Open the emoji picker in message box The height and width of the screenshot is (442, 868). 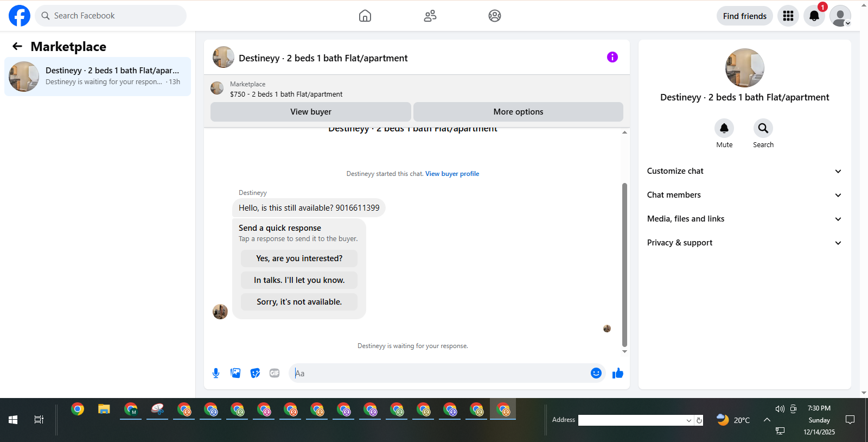596,373
